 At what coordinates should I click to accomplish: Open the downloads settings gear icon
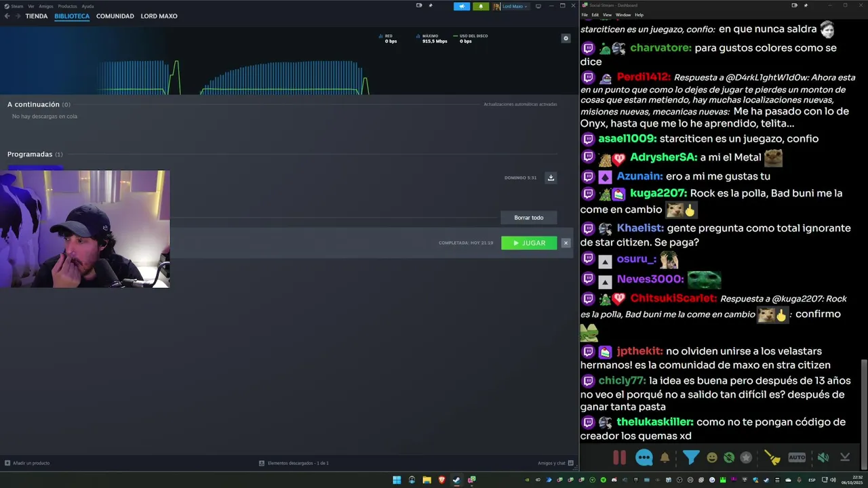click(x=566, y=38)
